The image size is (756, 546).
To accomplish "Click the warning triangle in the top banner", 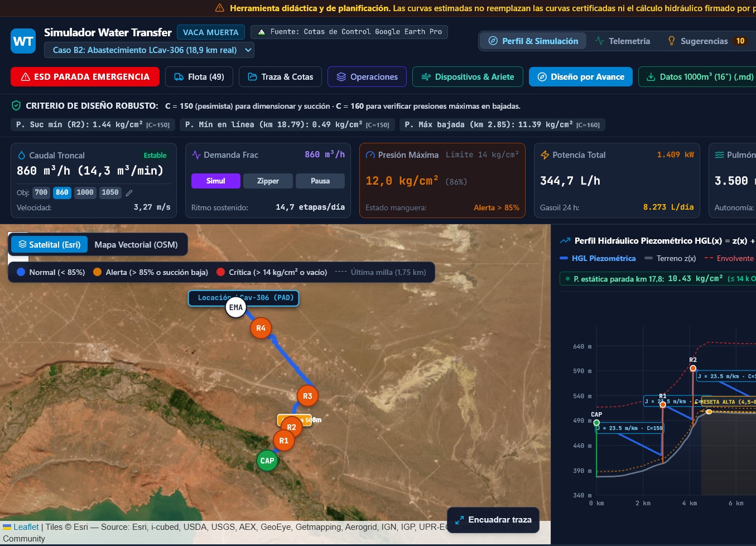I will 220,8.
